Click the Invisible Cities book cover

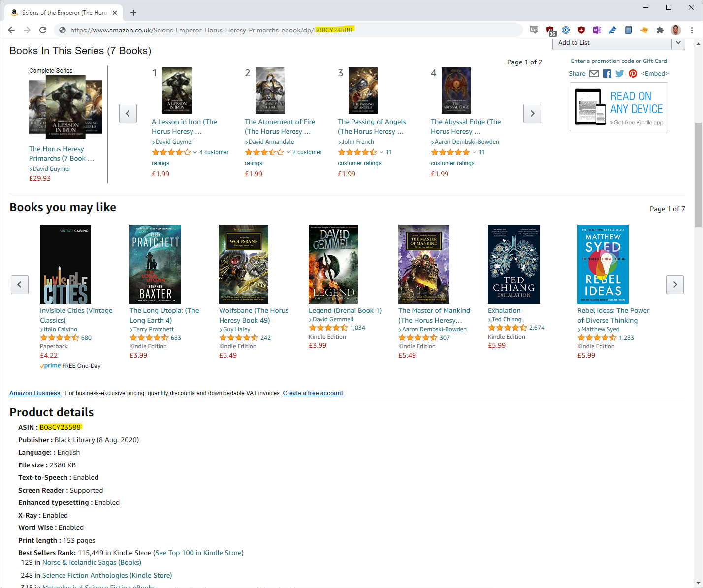coord(65,264)
